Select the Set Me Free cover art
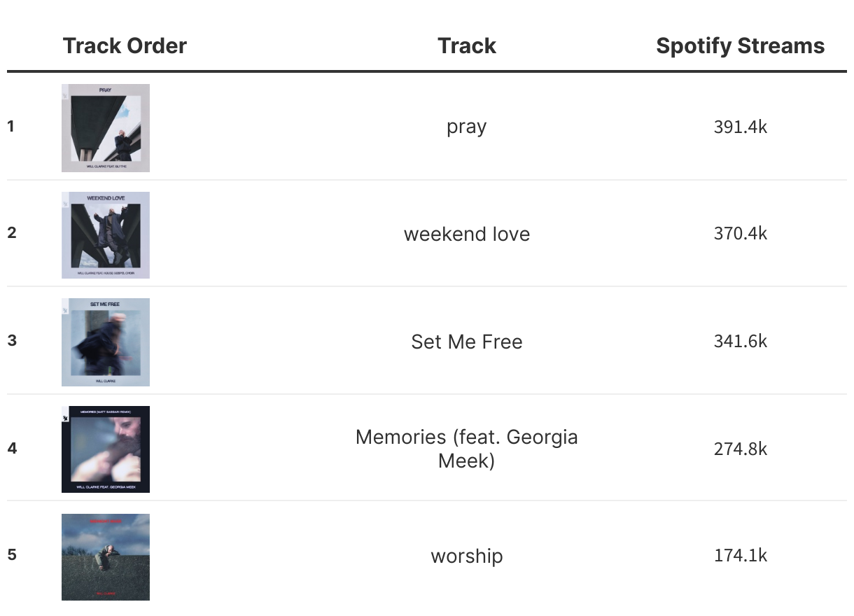This screenshot has width=854, height=616. [x=106, y=342]
